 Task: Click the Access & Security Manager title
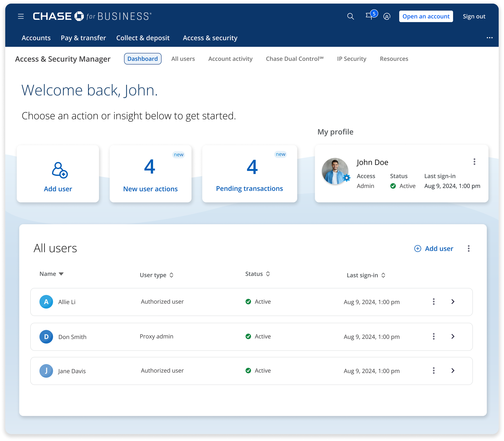pos(63,59)
